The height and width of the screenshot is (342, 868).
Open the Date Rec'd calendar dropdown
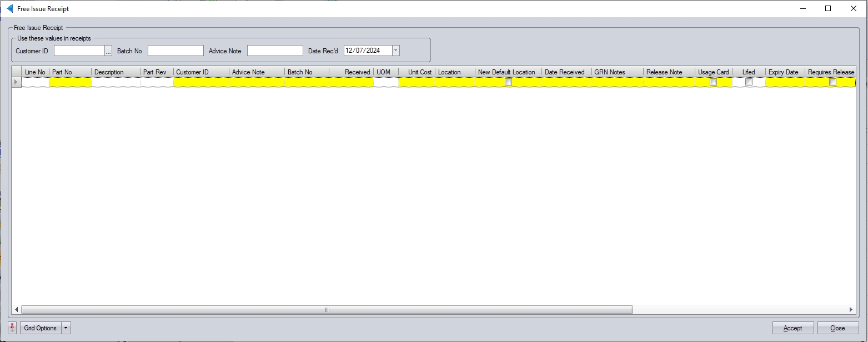click(395, 51)
